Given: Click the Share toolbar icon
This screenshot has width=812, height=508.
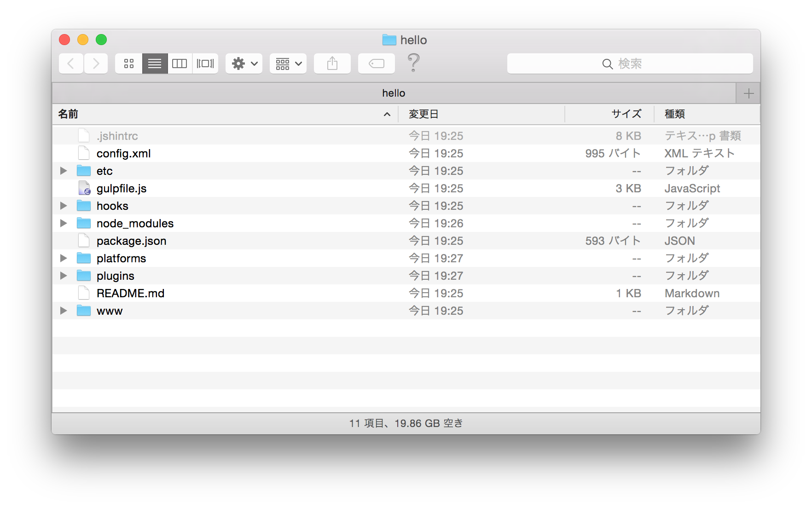Looking at the screenshot, I should pyautogui.click(x=332, y=63).
